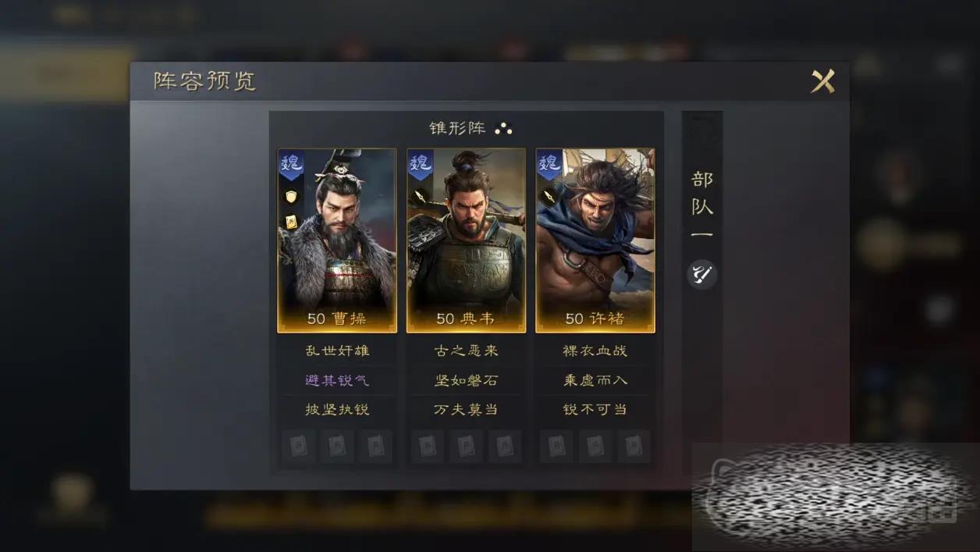Viewport: 980px width, 552px height.
Task: Click the weapon icon on 典韦's card
Action: click(x=421, y=196)
